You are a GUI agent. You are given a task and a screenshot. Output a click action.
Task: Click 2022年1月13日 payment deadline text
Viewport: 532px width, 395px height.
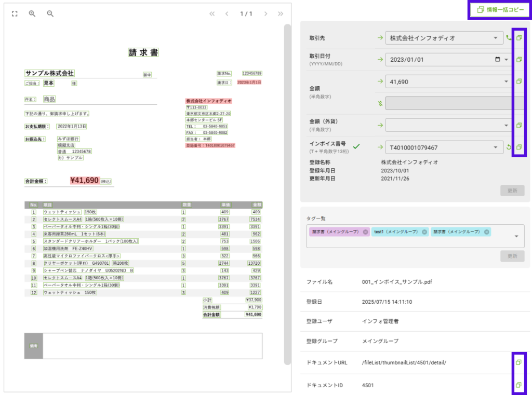point(72,126)
